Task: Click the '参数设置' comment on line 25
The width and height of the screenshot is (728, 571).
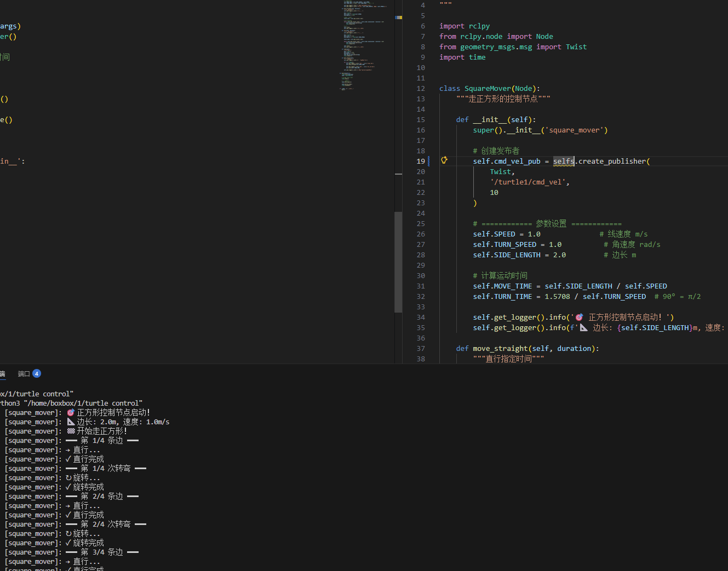Action: (x=551, y=224)
